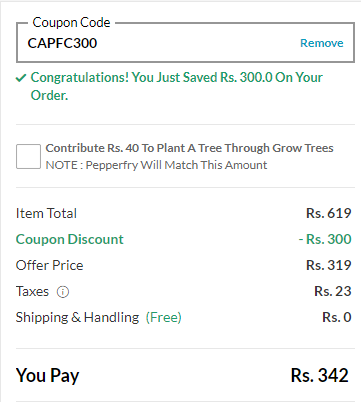Viewport: 361px width, 402px height.
Task: Click the green (Free) shipping tag
Action: coord(164,317)
